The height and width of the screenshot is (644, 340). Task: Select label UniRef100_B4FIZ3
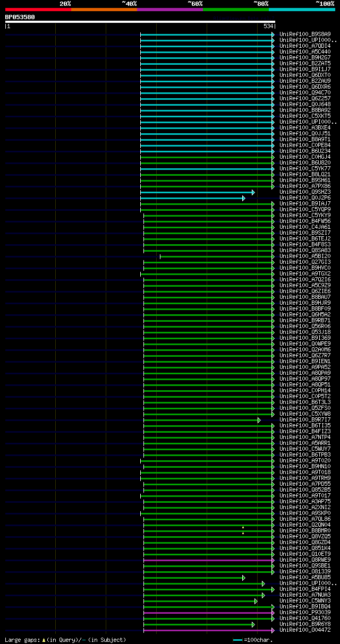[x=305, y=432]
